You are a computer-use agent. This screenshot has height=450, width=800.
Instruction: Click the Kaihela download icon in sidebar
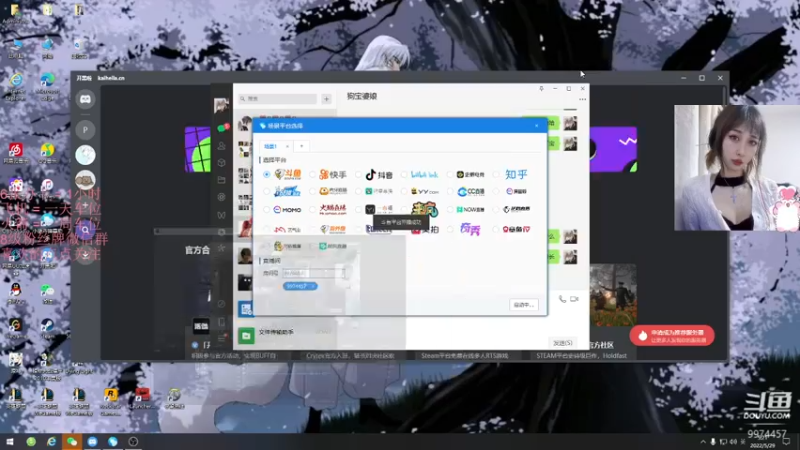pyautogui.click(x=85, y=255)
